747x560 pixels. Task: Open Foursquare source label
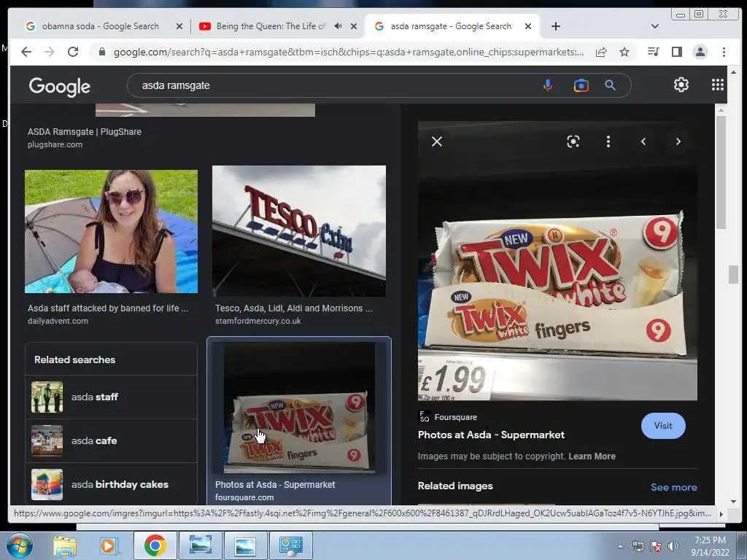coord(448,417)
